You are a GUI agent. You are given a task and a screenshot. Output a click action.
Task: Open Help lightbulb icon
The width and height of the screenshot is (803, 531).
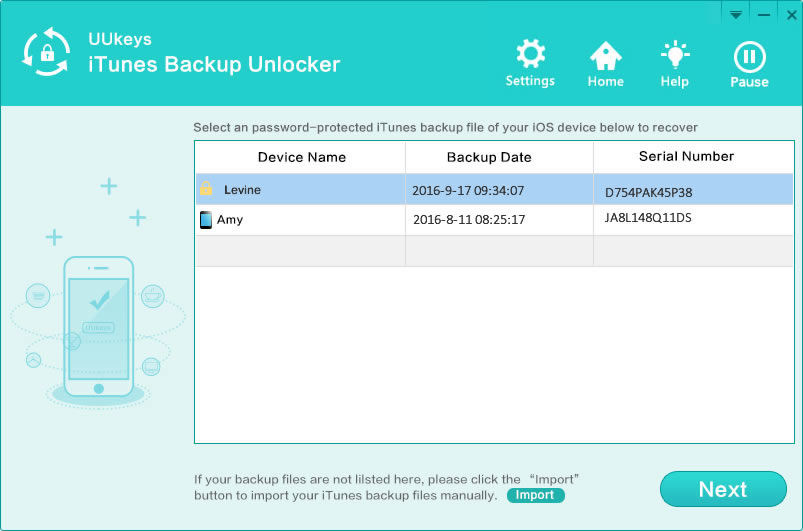[675, 56]
